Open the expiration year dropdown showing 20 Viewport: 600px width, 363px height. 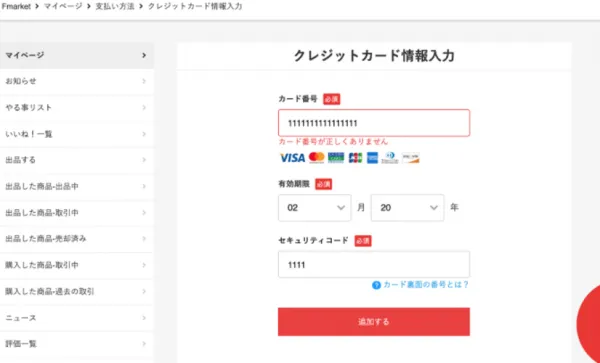click(408, 208)
